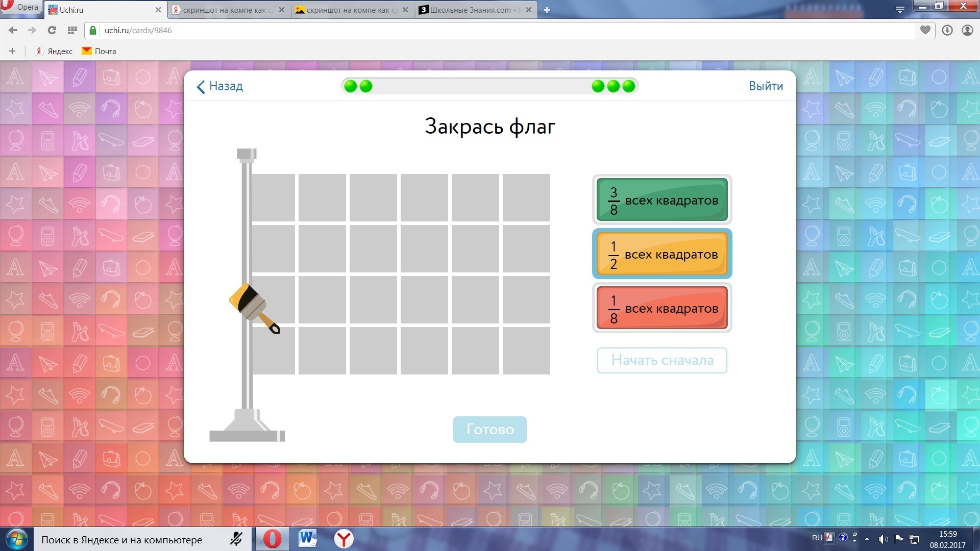Click microphone voice search icon
The width and height of the screenshot is (980, 551).
[x=236, y=539]
